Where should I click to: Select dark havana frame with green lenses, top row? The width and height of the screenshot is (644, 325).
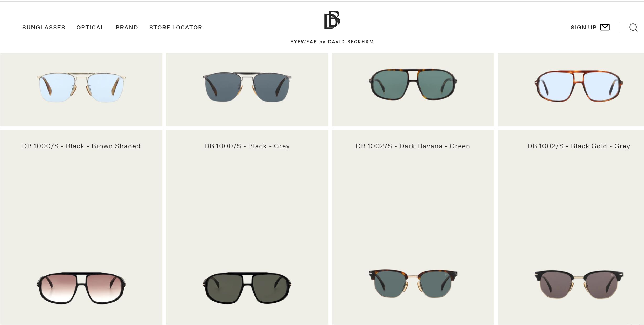click(413, 85)
